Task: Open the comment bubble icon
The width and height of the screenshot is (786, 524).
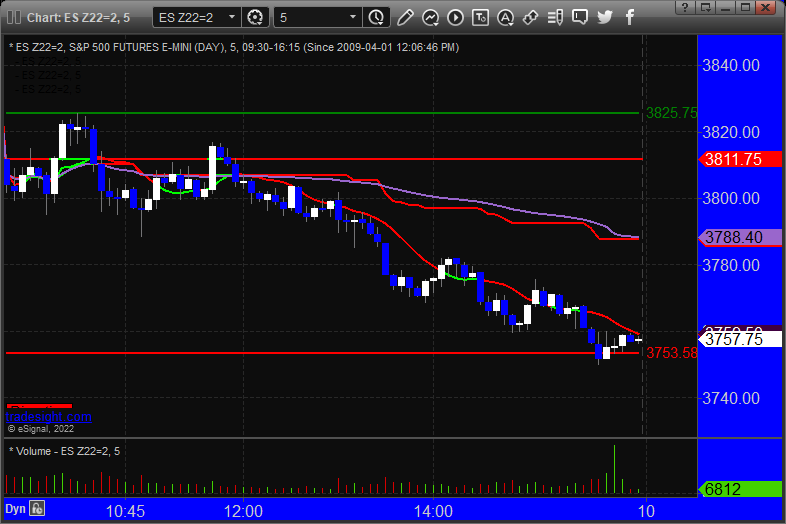Action: [580, 18]
